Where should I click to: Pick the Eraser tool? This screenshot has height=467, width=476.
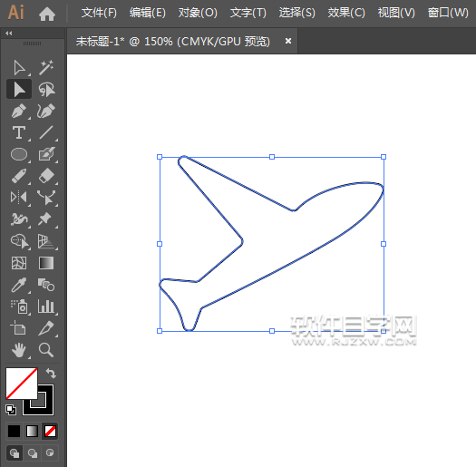(46, 176)
